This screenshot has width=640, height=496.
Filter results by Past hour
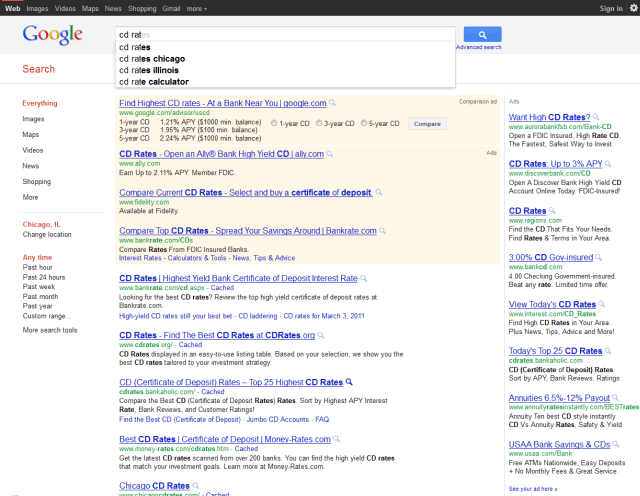point(38,267)
